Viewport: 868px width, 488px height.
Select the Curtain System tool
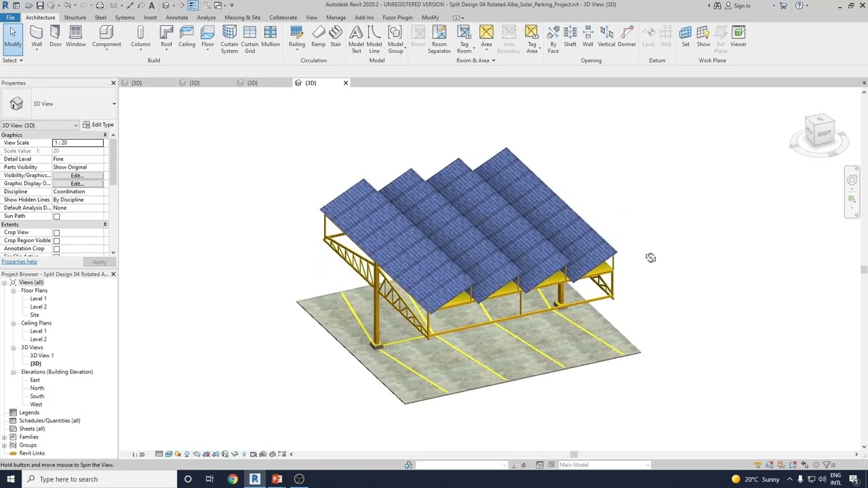click(229, 39)
